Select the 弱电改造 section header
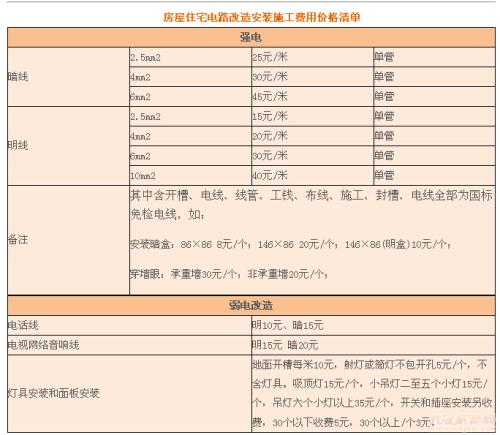Screen dimensions: 500x435 pos(251,305)
